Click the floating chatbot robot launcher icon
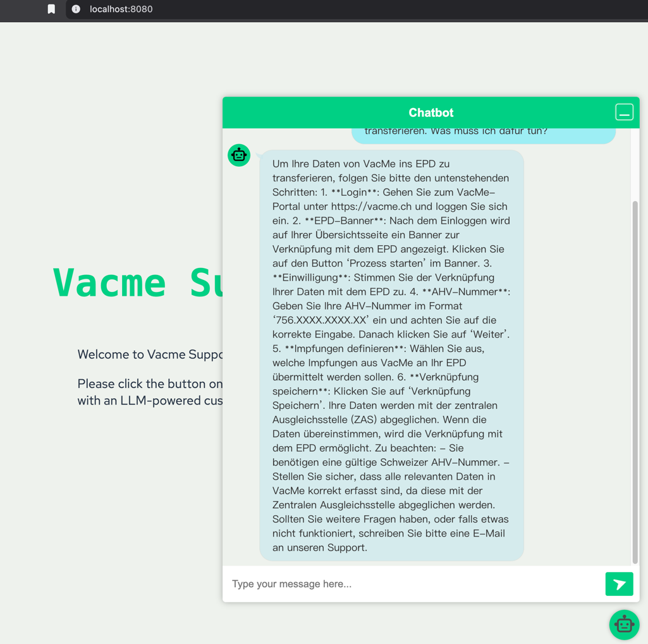This screenshot has width=648, height=644. [624, 624]
